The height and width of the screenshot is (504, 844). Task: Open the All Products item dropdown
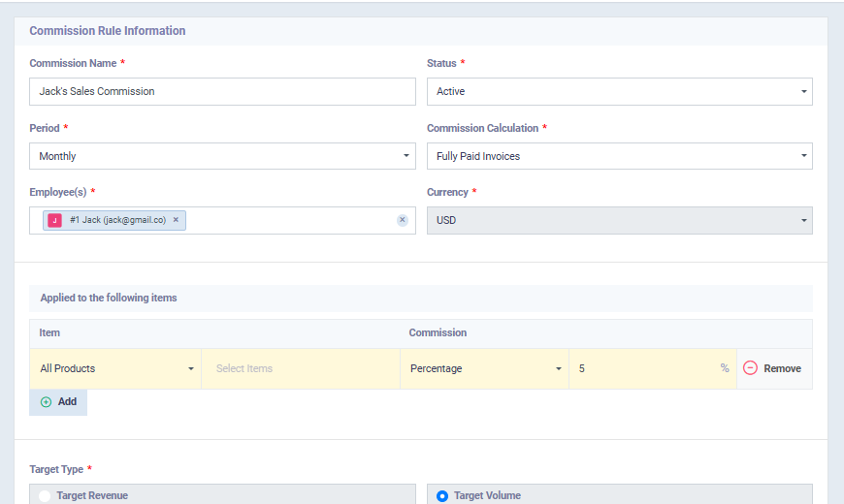[x=115, y=368]
